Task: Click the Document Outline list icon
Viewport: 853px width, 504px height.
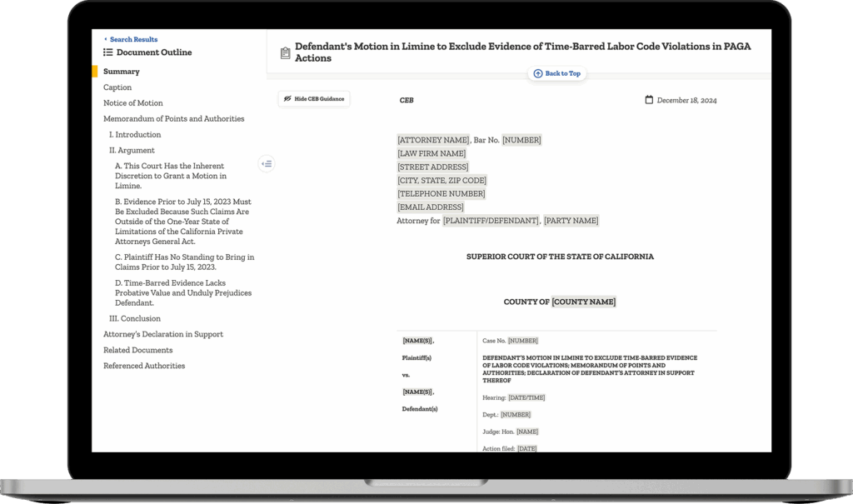Action: click(108, 52)
